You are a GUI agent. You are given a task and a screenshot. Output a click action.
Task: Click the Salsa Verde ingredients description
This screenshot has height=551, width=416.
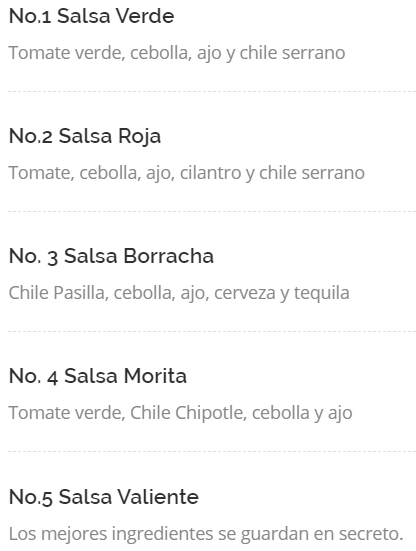177,53
